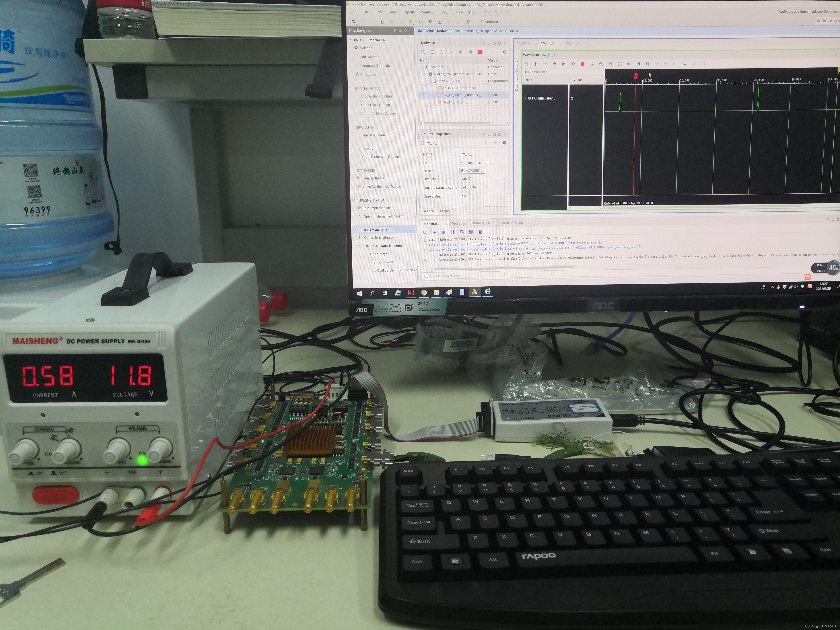Screen dimensions: 840x630
Task: Add a probe with plus icon
Action: point(535,64)
